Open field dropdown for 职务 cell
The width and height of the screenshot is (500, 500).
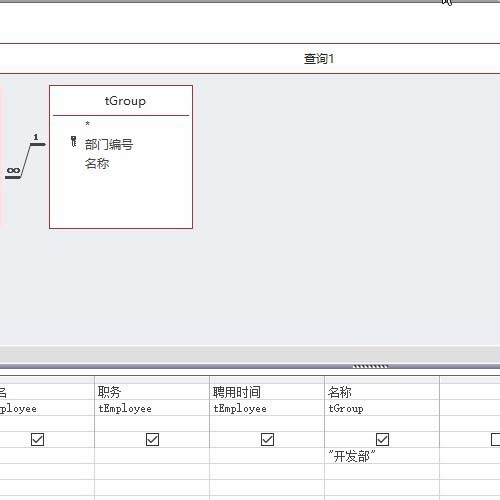coord(152,392)
